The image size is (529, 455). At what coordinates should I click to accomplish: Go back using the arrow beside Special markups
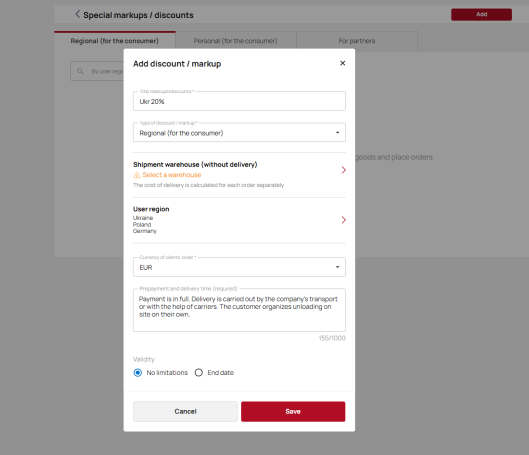[x=78, y=14]
